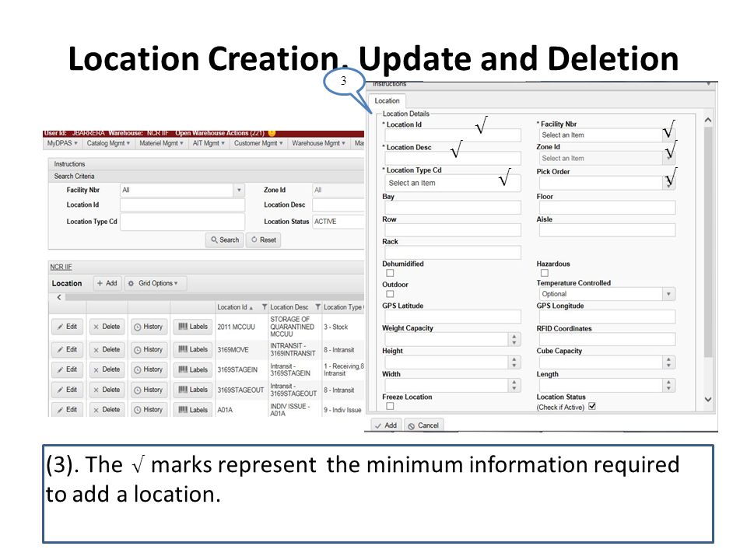Toggle the Dehumidified checkbox
The height and width of the screenshot is (560, 747).
(x=390, y=273)
